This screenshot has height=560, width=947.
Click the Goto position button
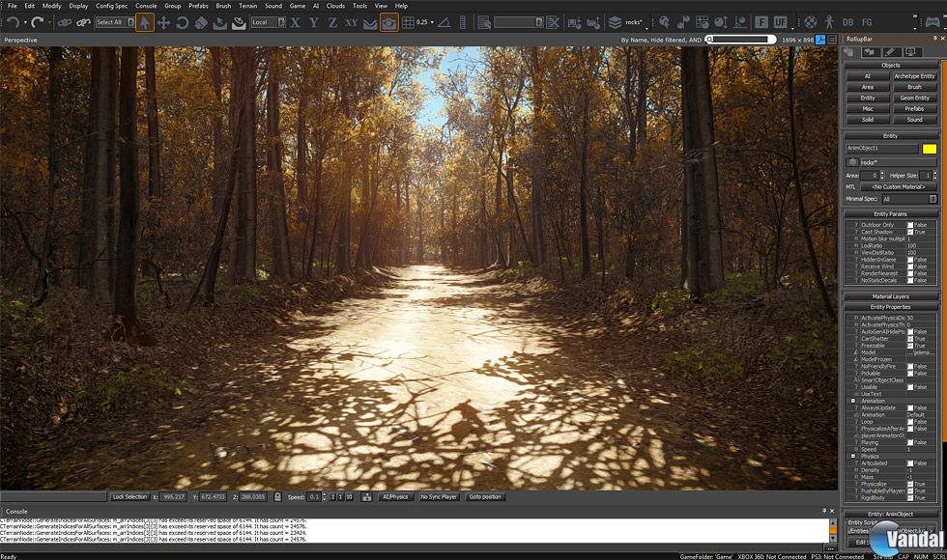[484, 496]
